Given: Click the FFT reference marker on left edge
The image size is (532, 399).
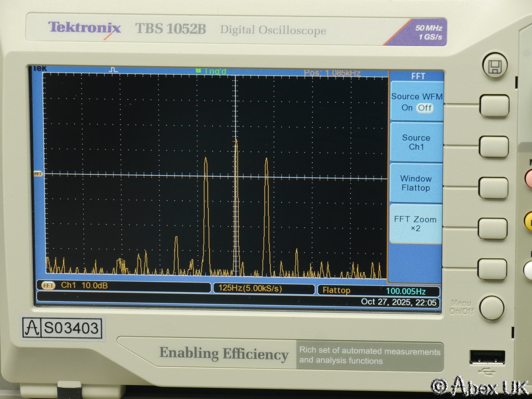Looking at the screenshot, I should click(x=38, y=174).
